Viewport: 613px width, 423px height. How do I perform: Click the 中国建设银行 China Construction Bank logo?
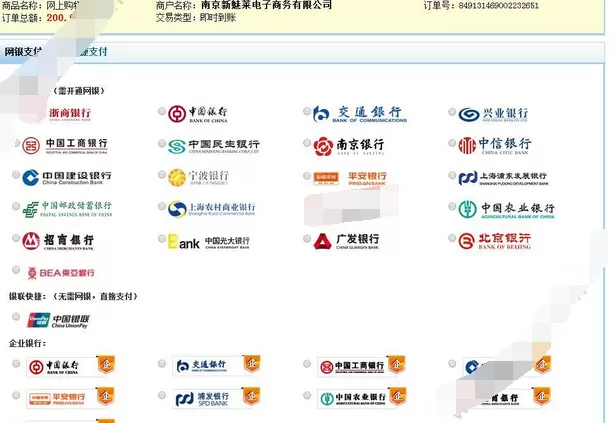[67, 177]
